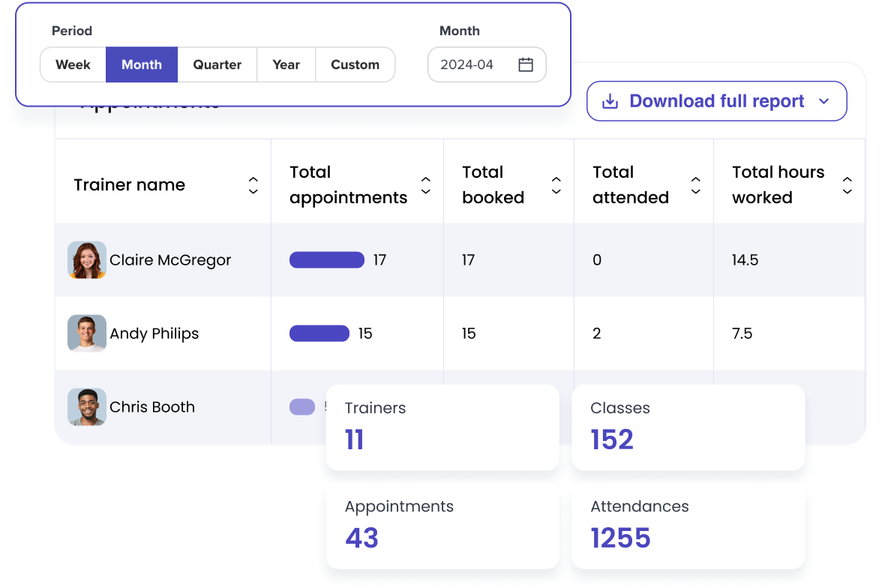This screenshot has height=588, width=885.
Task: Click Claire McGregor's appointments progress bar
Action: tap(327, 260)
